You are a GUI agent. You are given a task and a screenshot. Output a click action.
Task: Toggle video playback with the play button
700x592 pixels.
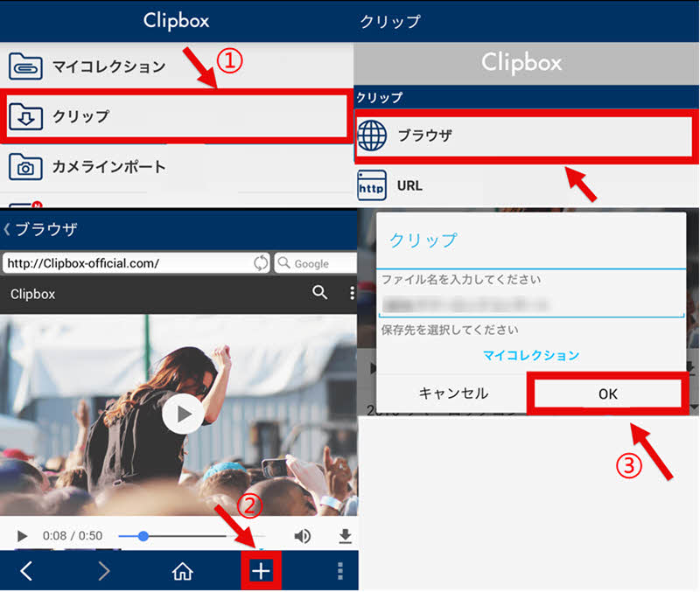21,537
